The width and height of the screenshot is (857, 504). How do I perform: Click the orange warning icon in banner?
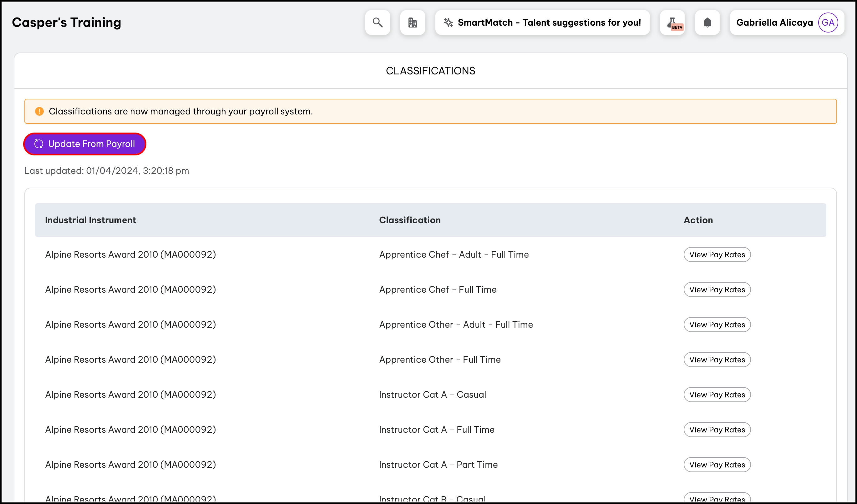pyautogui.click(x=39, y=111)
